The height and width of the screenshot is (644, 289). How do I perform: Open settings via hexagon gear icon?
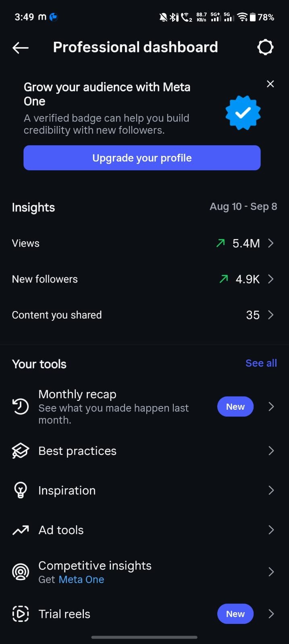[x=265, y=47]
